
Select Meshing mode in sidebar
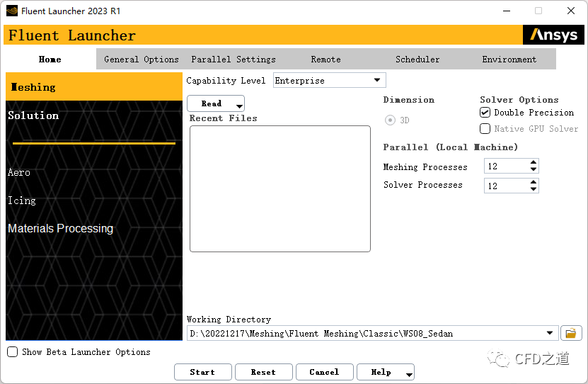tap(94, 86)
